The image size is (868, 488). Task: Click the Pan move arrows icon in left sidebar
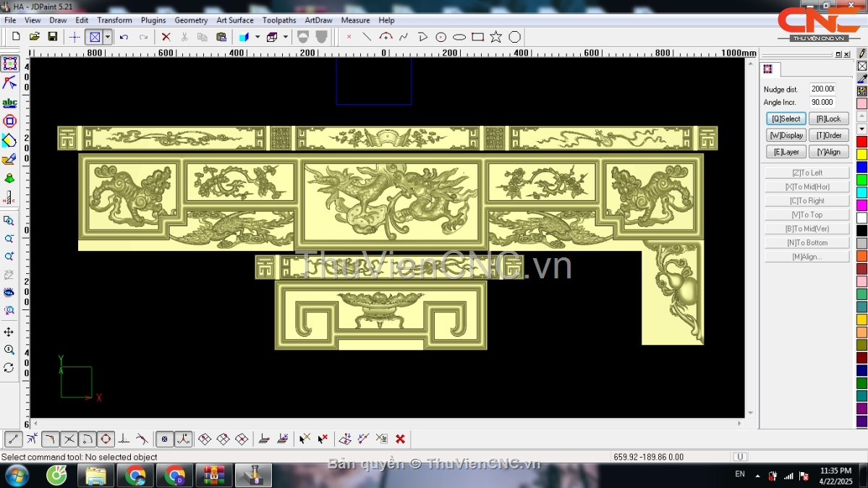(9, 332)
